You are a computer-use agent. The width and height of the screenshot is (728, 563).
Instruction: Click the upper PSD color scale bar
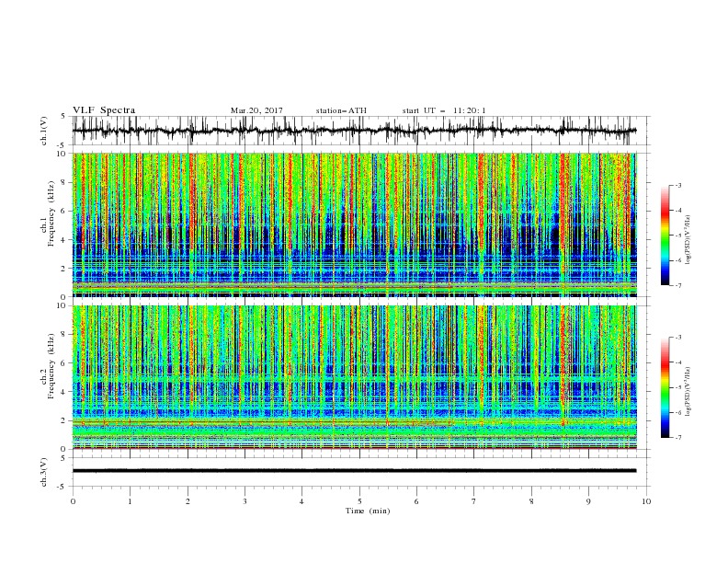pyautogui.click(x=665, y=236)
